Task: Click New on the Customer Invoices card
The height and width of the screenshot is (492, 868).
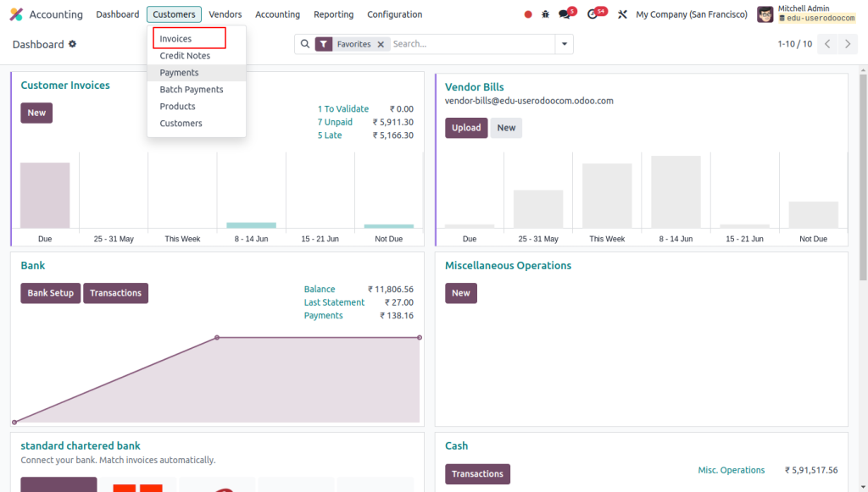Action: (36, 112)
